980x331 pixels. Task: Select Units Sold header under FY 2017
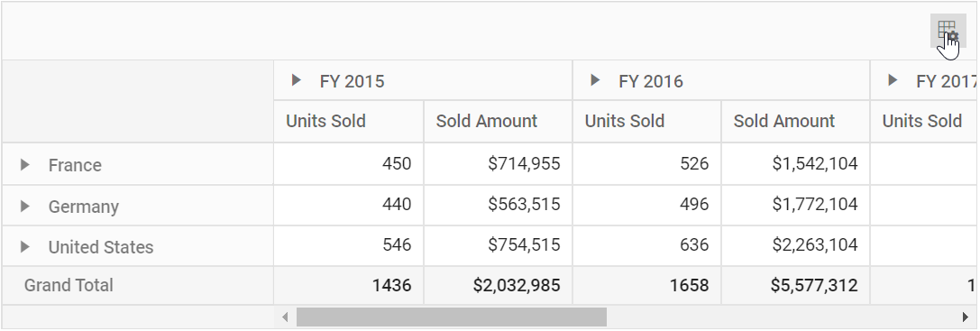point(923,122)
